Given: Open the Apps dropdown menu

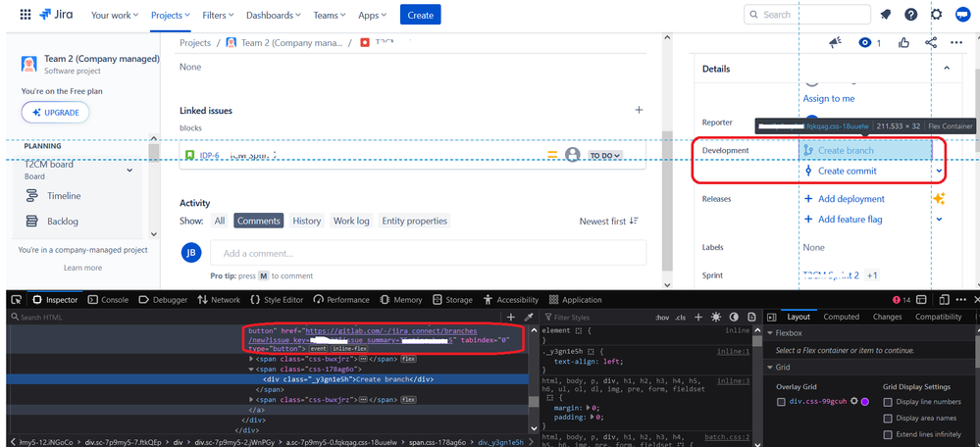Looking at the screenshot, I should tap(372, 15).
